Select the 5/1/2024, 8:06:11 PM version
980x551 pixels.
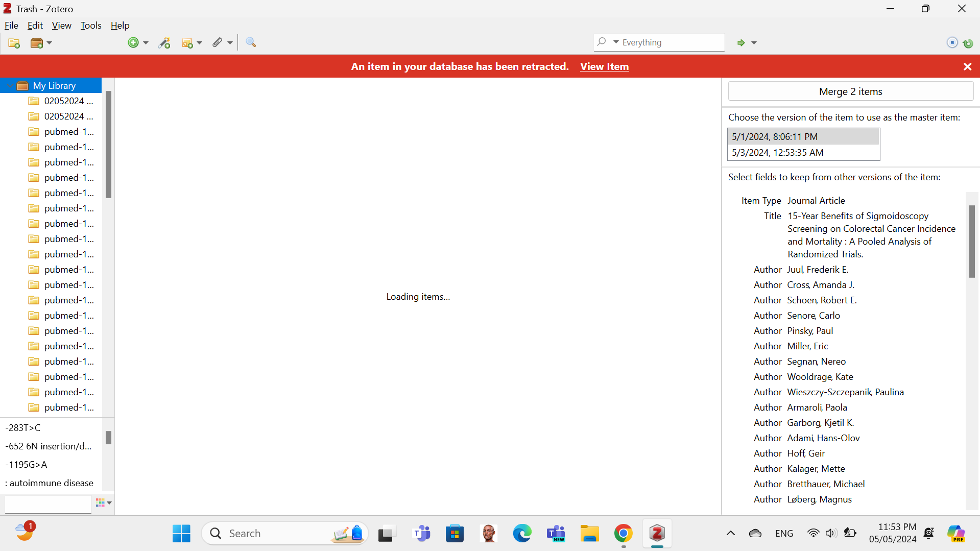point(803,136)
